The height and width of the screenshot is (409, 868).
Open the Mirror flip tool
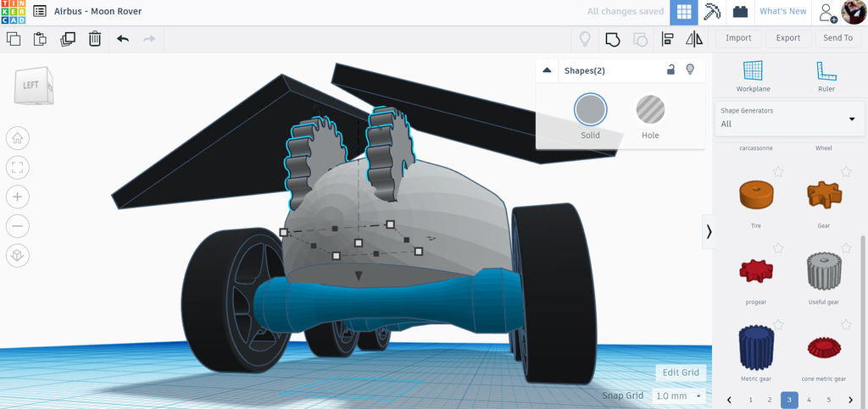(693, 39)
